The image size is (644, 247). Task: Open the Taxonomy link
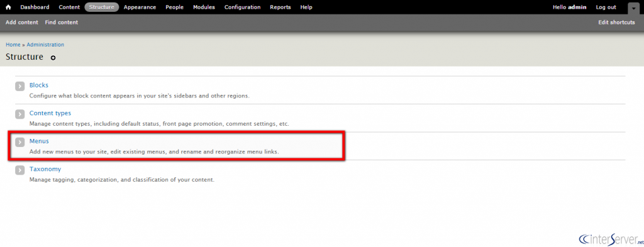[x=45, y=168]
